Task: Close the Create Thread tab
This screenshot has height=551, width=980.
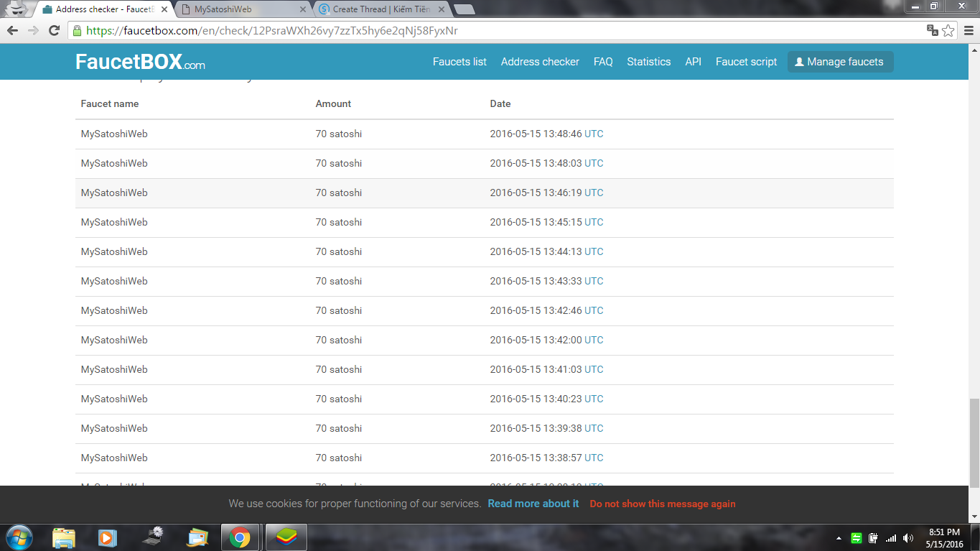Action: 442,9
